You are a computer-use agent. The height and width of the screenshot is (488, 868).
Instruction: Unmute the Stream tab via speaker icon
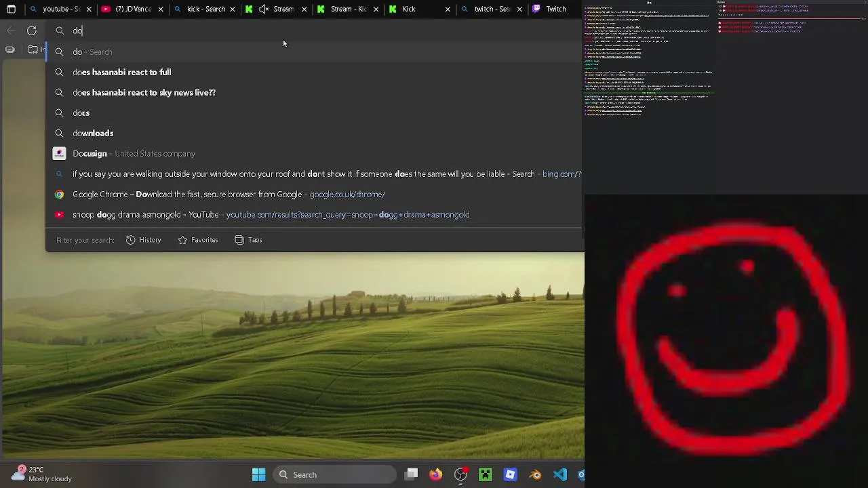tap(264, 9)
